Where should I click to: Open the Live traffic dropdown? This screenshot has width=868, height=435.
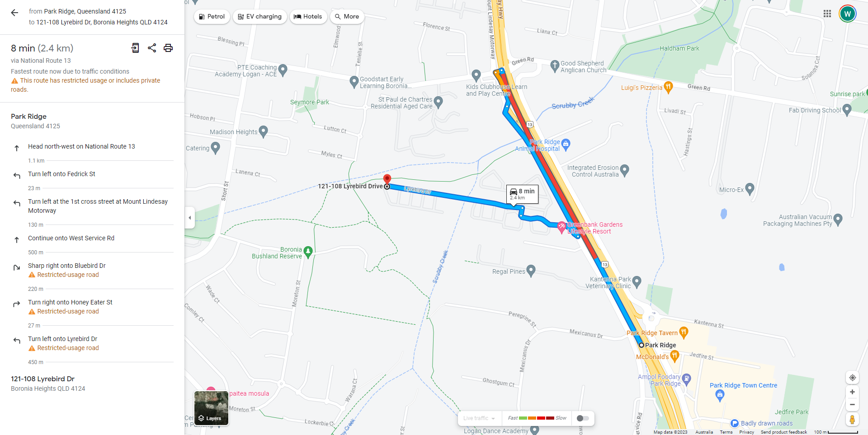point(479,418)
